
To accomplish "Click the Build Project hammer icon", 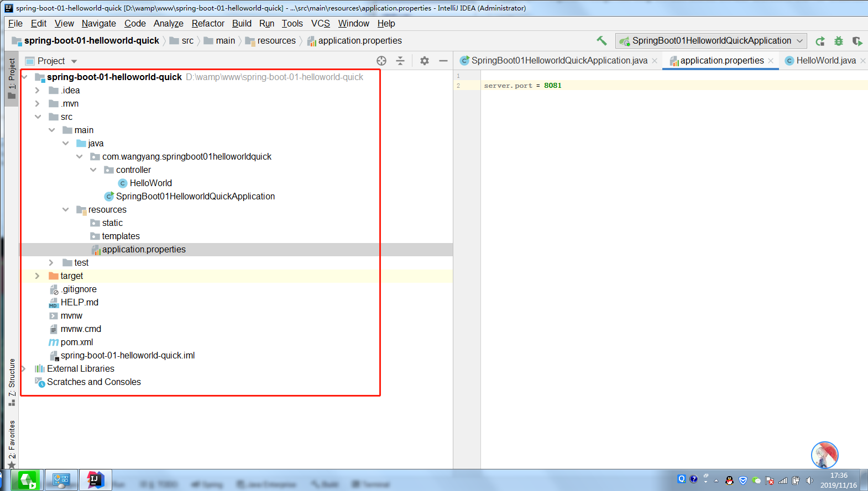I will click(x=602, y=40).
